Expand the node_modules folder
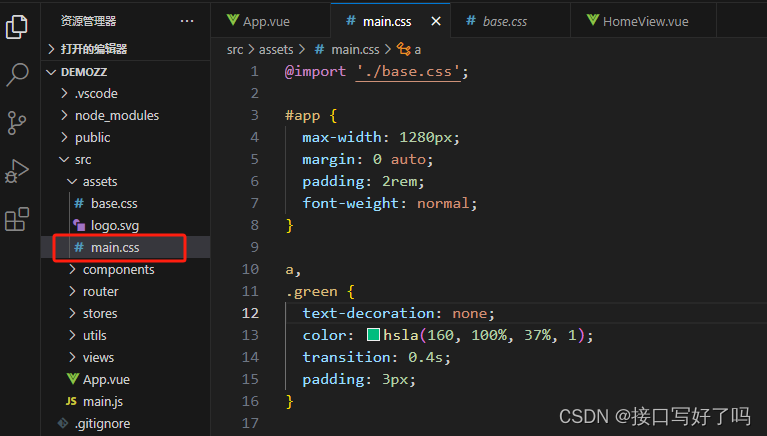Image resolution: width=767 pixels, height=436 pixels. (125, 115)
